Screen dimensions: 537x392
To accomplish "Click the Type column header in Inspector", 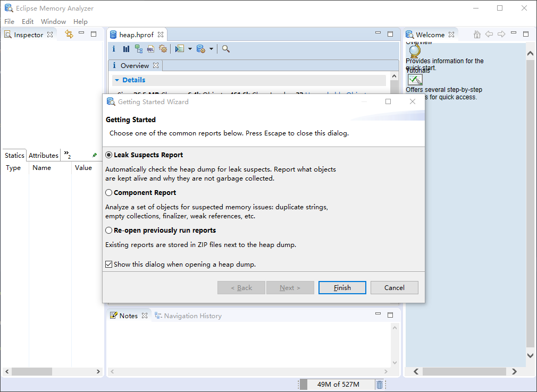I will 13,168.
